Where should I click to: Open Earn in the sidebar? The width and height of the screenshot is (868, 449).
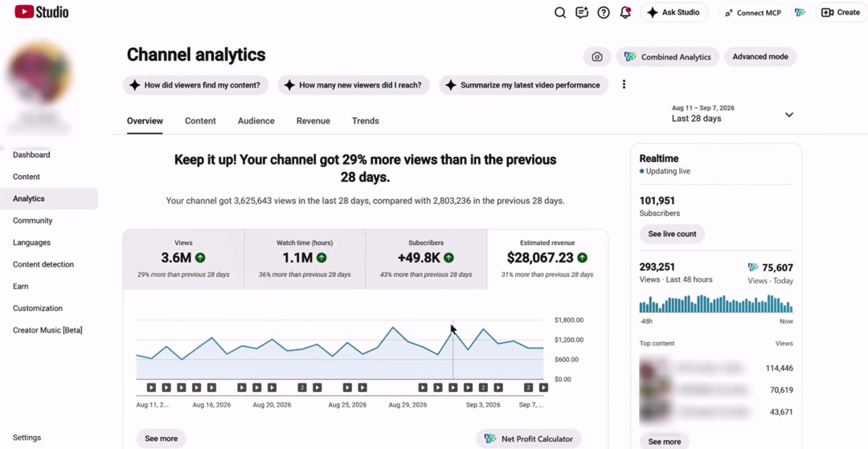(x=49, y=287)
